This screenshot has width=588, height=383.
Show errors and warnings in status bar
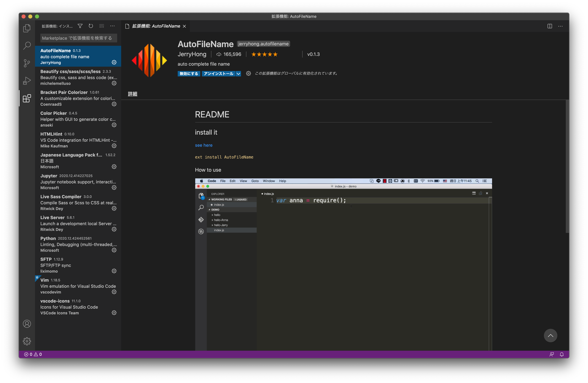pos(33,354)
